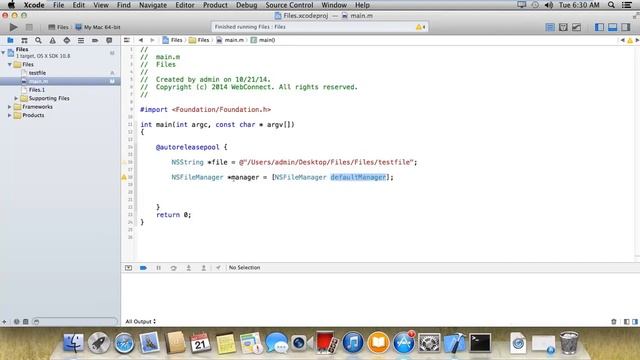Open the Files scheme selector
This screenshot has width=640, height=360.
(58, 27)
